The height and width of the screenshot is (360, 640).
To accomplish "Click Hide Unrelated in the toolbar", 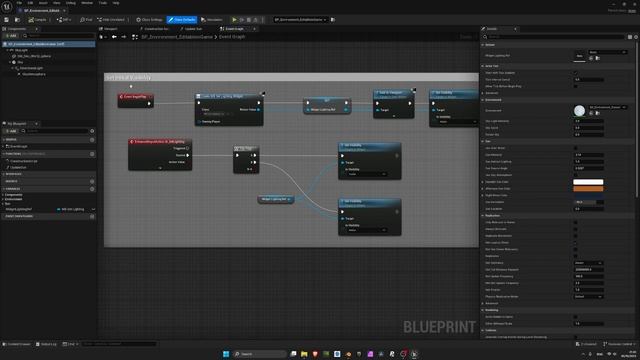I will (x=111, y=20).
